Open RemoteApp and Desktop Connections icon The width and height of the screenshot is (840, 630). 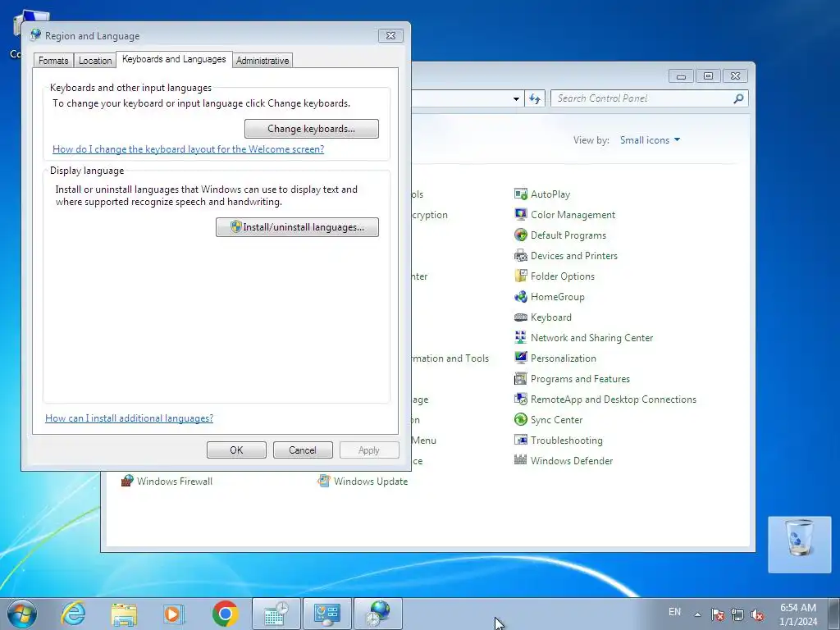point(520,399)
